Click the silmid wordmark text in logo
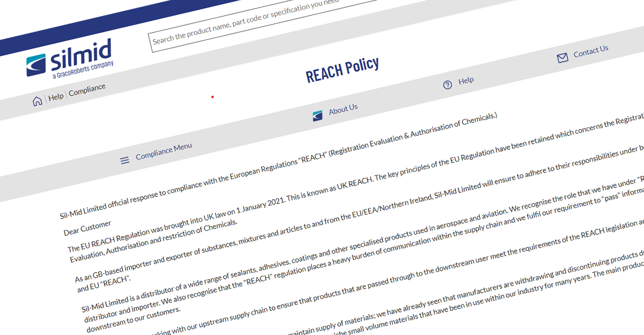Image resolution: width=644 pixels, height=335 pixels. (81, 57)
